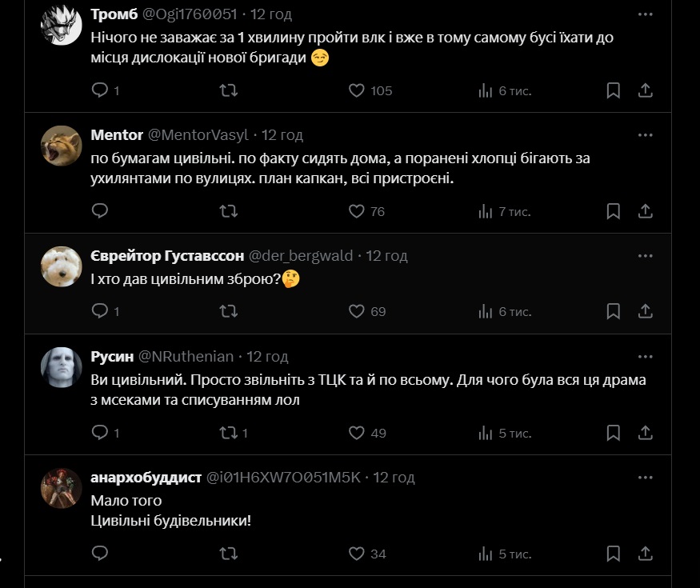Click Русин's profile avatar

(x=61, y=367)
